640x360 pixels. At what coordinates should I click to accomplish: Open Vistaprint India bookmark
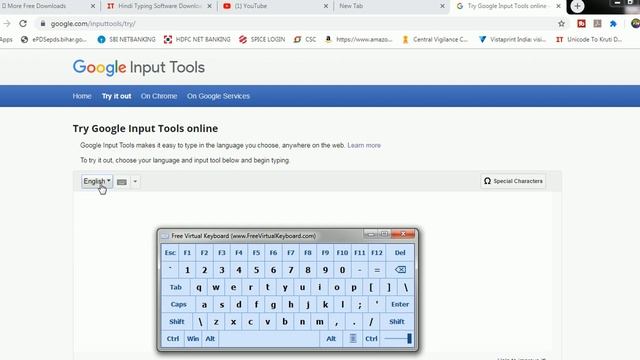[x=512, y=39]
